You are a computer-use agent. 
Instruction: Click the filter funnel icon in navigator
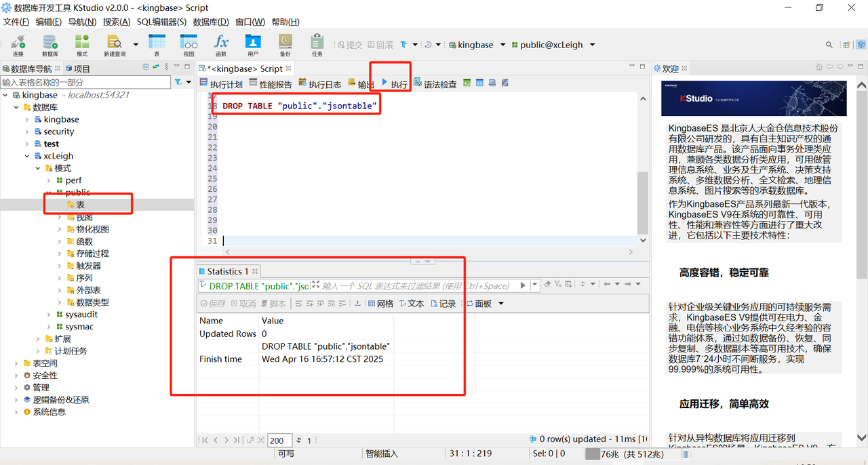point(178,82)
